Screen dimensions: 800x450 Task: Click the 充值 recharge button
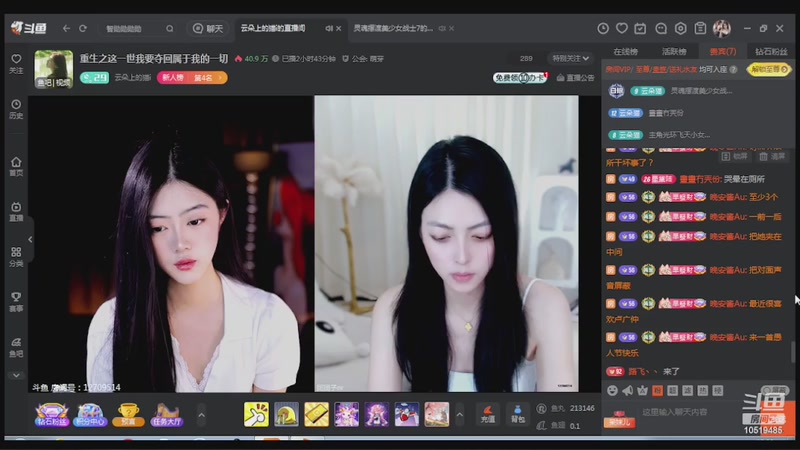488,414
